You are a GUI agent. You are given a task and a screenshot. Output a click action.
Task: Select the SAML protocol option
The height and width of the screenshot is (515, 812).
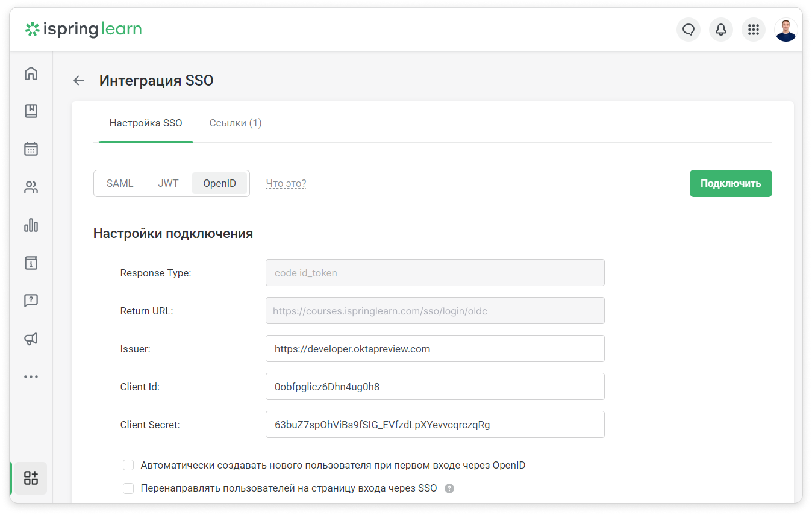[x=120, y=183]
